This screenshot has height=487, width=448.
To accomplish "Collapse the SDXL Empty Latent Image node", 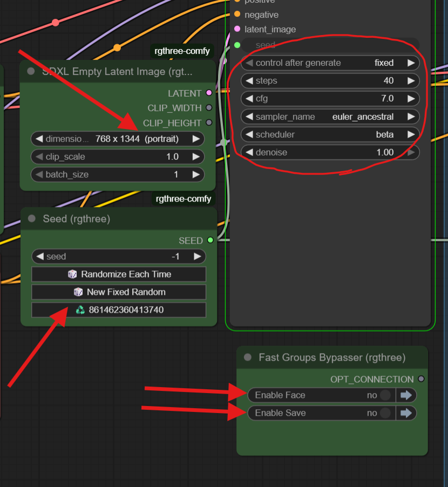I will tap(31, 71).
